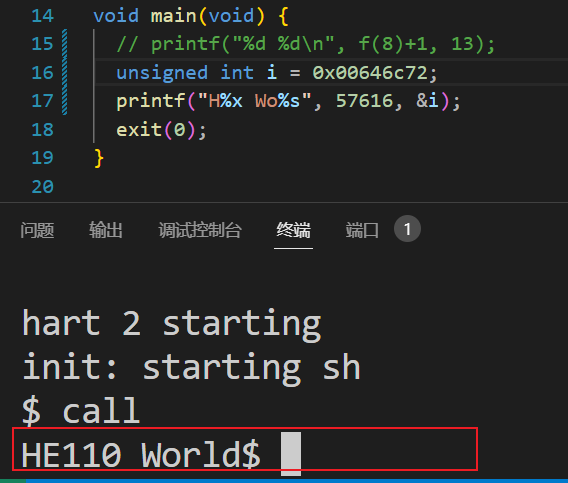Click line number 16 in the gutter
The image size is (568, 483).
(43, 73)
